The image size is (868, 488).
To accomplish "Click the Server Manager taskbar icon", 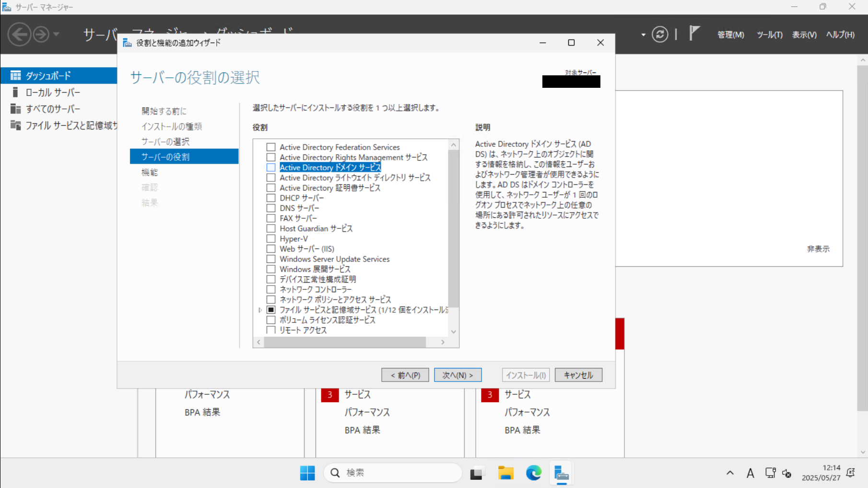I will point(562,473).
